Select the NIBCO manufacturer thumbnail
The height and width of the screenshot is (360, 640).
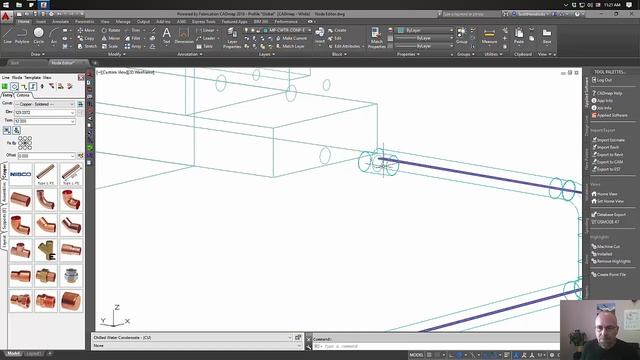[x=20, y=174]
